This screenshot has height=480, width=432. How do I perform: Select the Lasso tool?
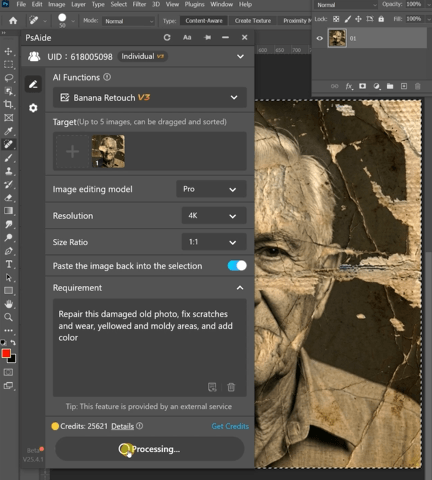pos(8,78)
